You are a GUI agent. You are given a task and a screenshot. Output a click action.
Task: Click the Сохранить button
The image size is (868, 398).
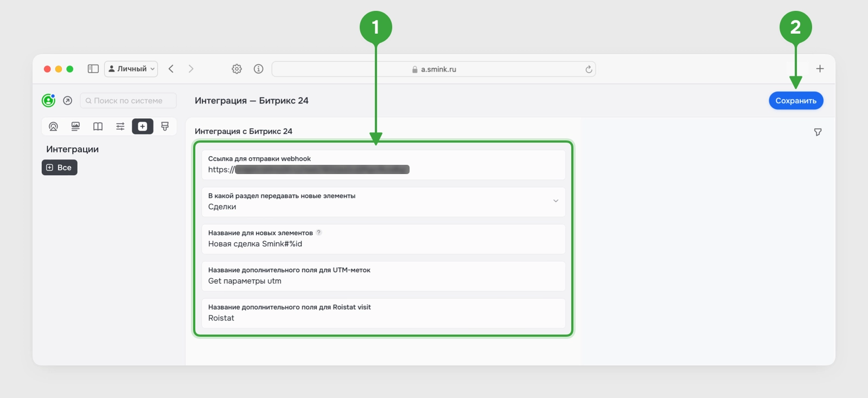(796, 100)
